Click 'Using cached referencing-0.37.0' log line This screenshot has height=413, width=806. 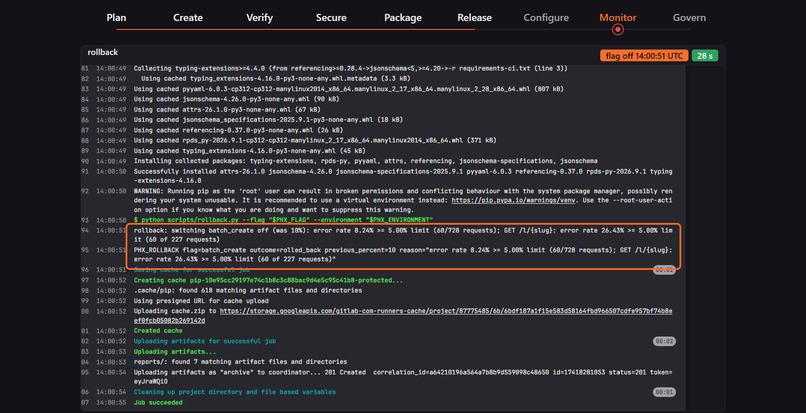coord(239,130)
